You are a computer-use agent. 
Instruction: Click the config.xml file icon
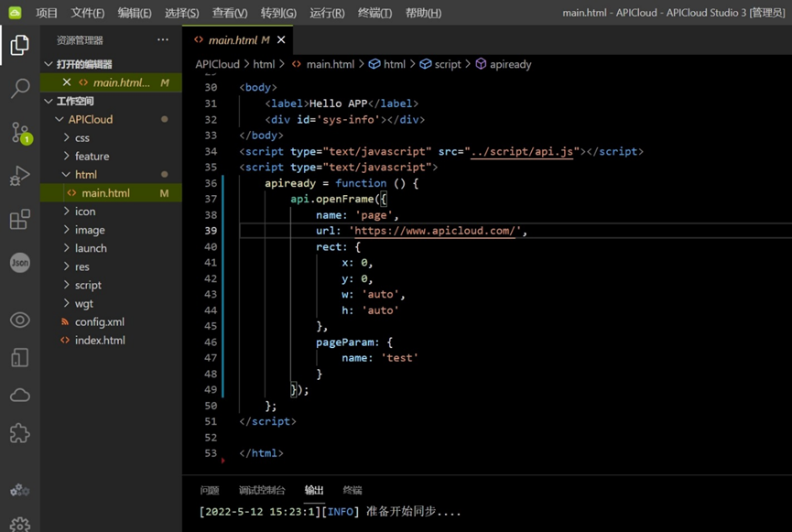tap(65, 321)
